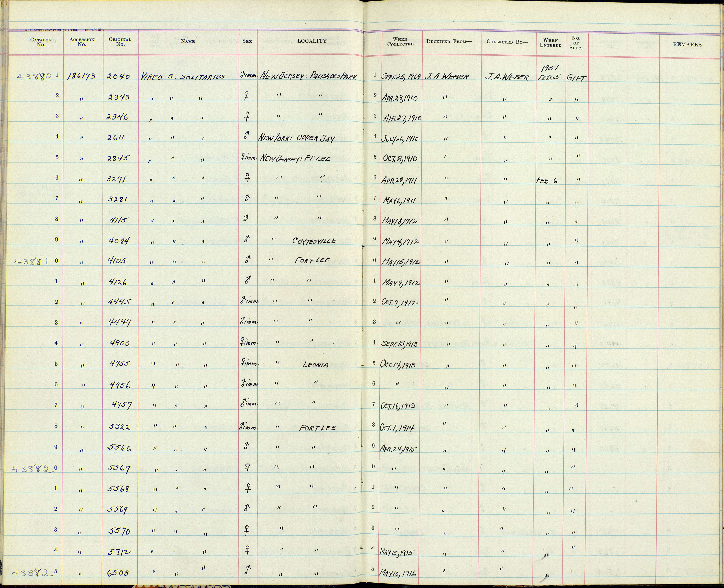The height and width of the screenshot is (588, 724).
Task: Click the date 'Apr. 27, 1910'
Action: 402,118
